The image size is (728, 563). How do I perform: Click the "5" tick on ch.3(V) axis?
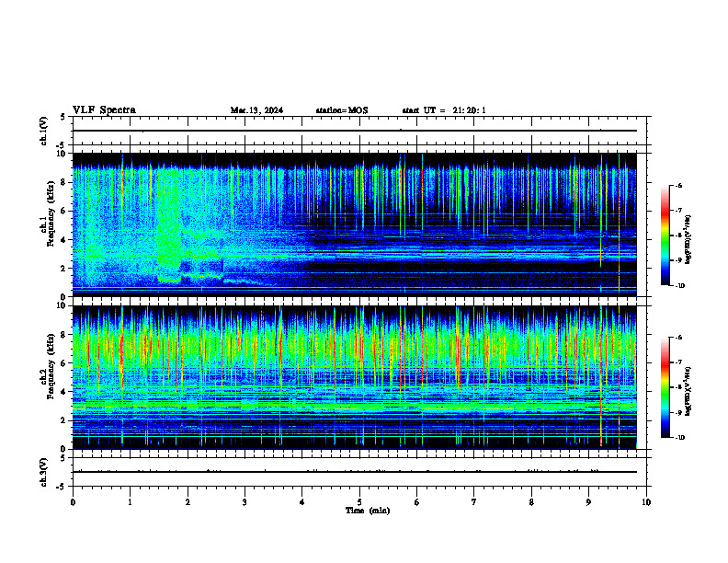pyautogui.click(x=64, y=458)
